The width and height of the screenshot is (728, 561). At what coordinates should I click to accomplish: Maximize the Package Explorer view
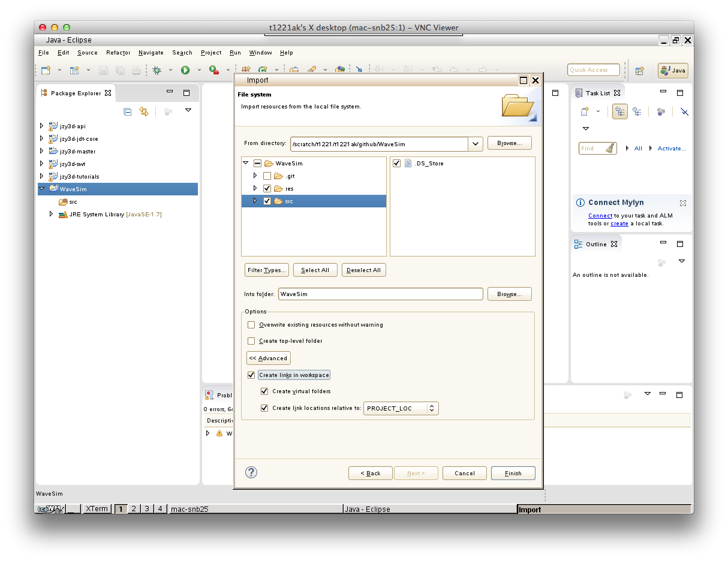[186, 93]
